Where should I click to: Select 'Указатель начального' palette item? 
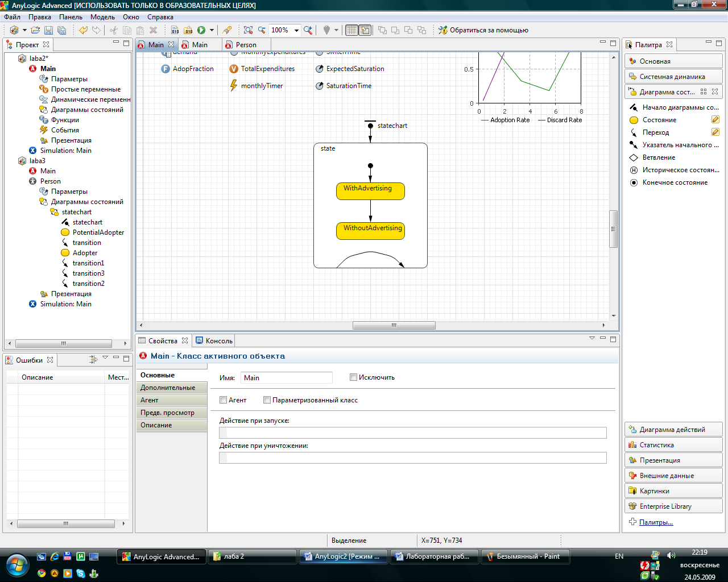pyautogui.click(x=674, y=145)
